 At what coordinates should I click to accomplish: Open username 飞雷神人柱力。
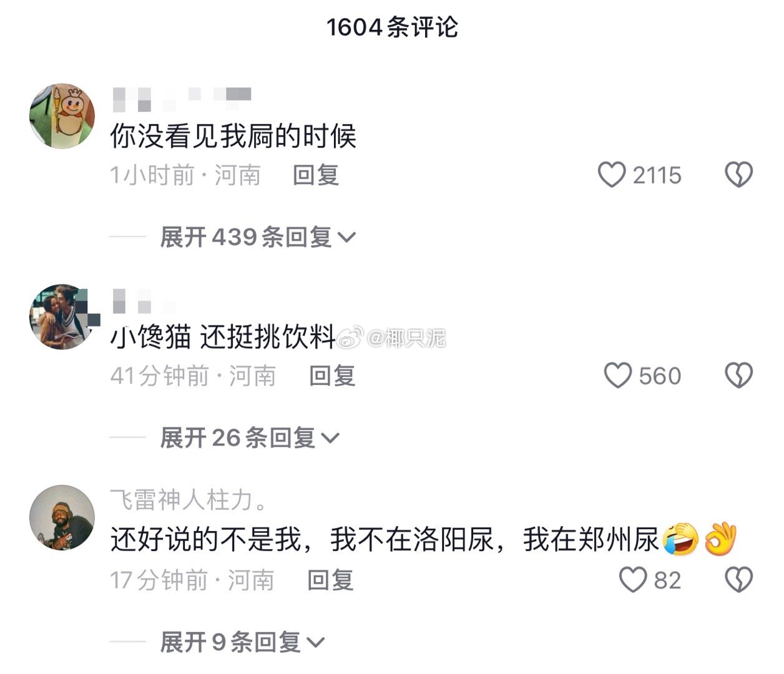click(x=189, y=499)
